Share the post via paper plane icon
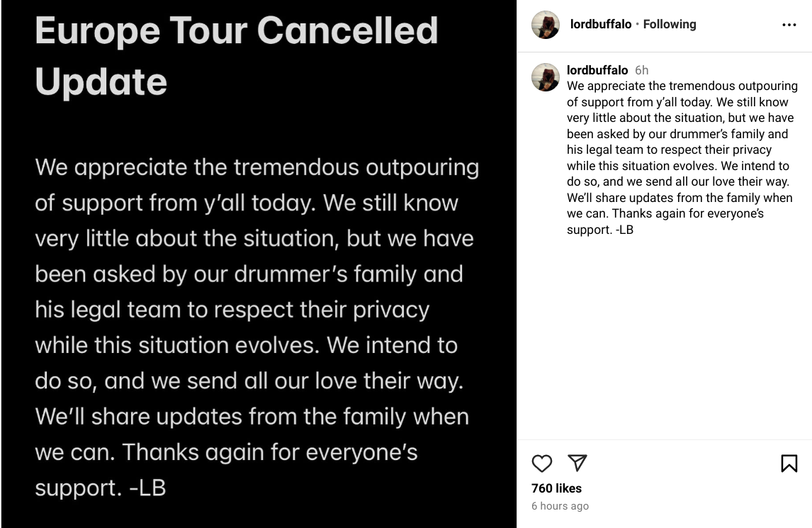 point(577,463)
